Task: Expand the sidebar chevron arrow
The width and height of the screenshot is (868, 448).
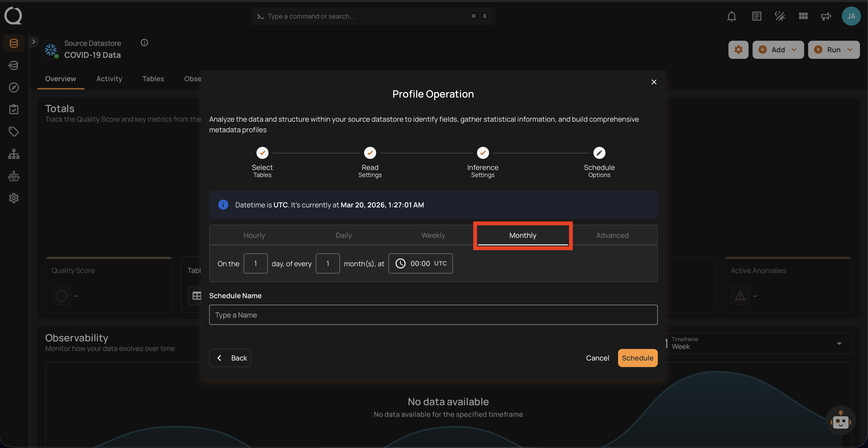Action: point(33,42)
